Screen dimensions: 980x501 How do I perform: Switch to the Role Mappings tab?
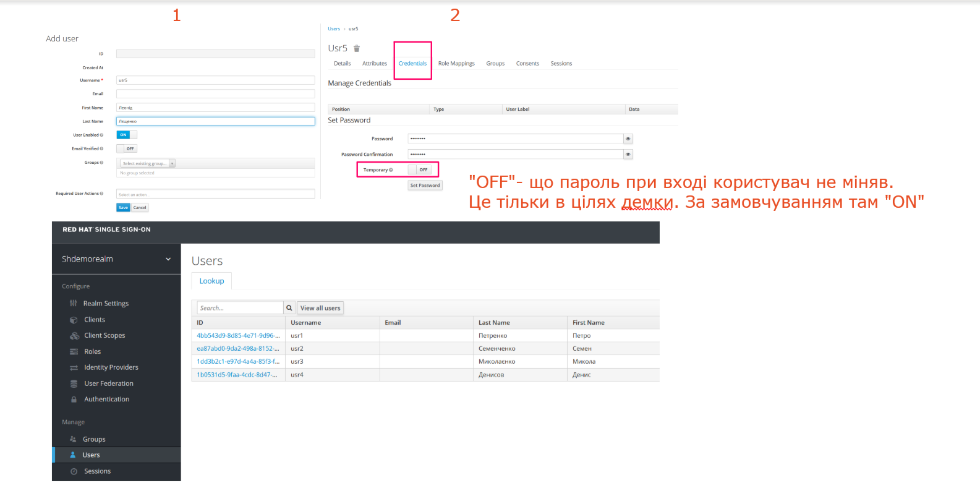pyautogui.click(x=456, y=64)
